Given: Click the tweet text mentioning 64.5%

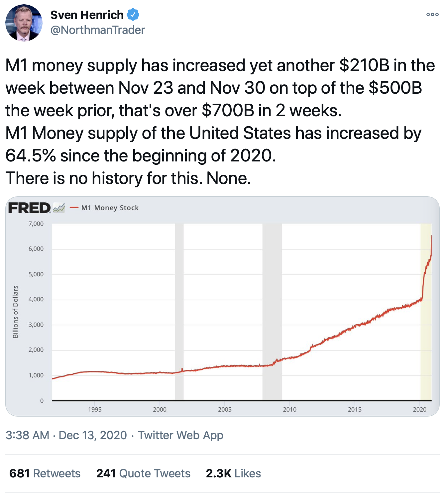Looking at the screenshot, I should click(x=141, y=155).
